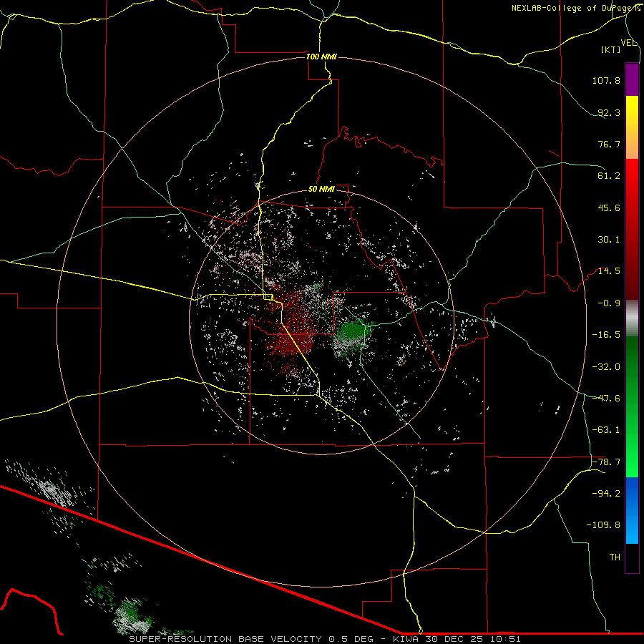Click the 76.7 velocity scale value

(609, 144)
